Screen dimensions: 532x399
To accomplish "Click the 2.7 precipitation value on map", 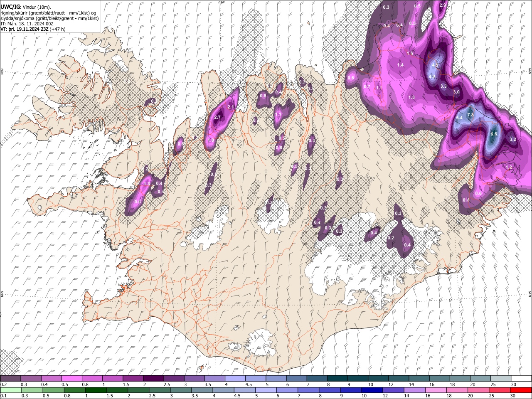I will pyautogui.click(x=217, y=118).
